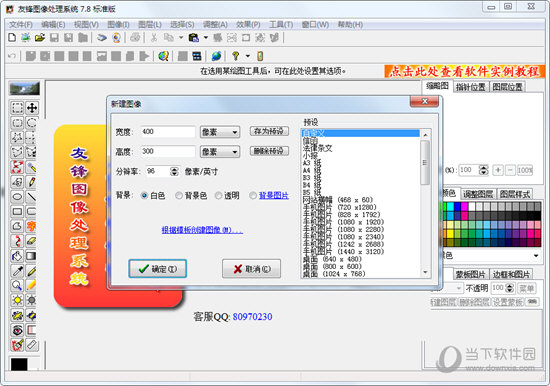The width and height of the screenshot is (550, 386).
Task: Click the New blank image toolbar icon
Action: tap(12, 38)
